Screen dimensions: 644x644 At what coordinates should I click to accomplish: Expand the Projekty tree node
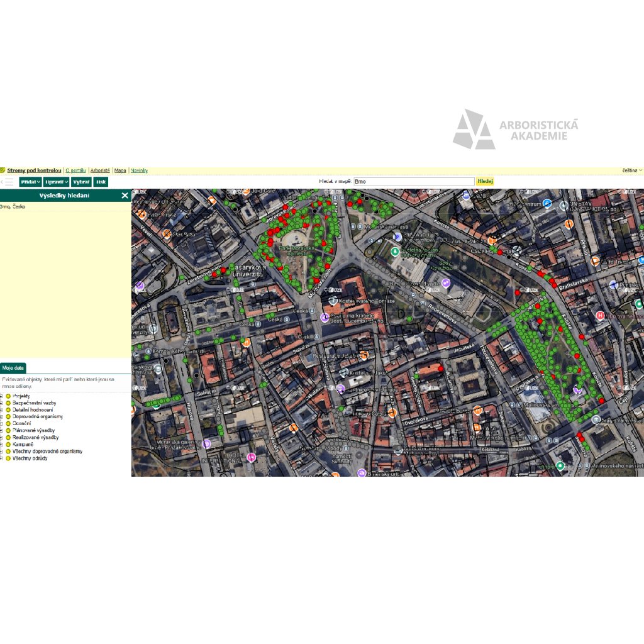(x=1, y=396)
